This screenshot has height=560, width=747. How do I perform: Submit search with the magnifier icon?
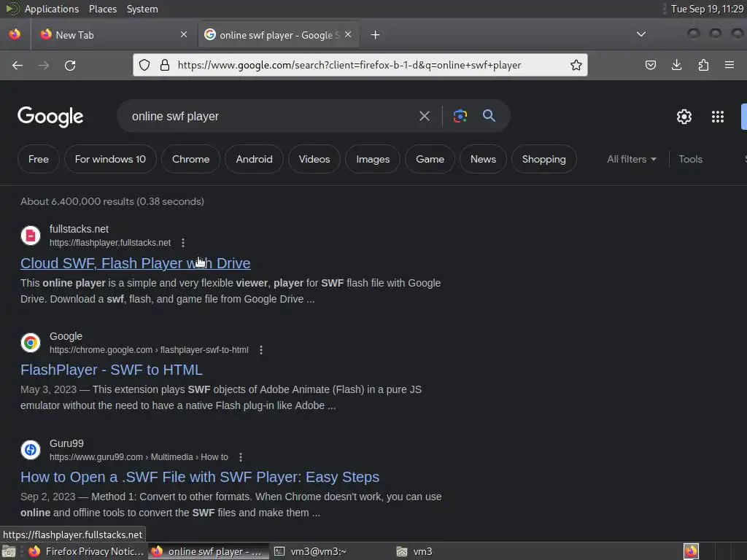click(489, 116)
